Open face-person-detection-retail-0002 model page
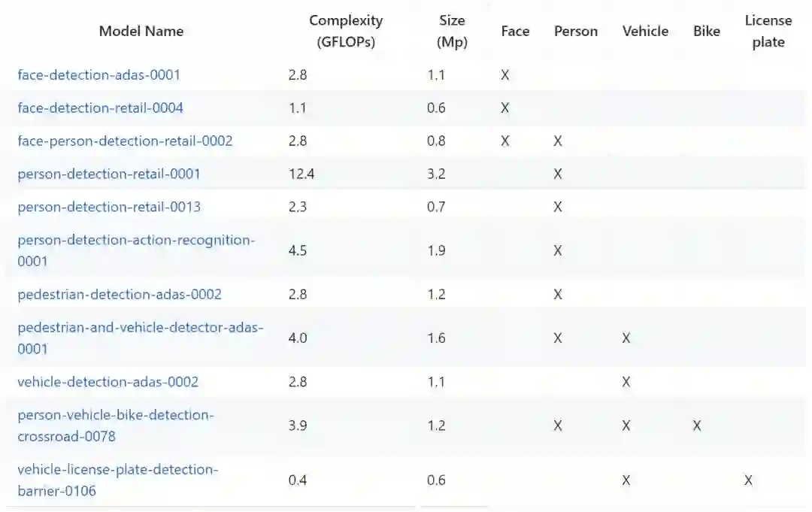This screenshot has width=812, height=512. coord(125,141)
